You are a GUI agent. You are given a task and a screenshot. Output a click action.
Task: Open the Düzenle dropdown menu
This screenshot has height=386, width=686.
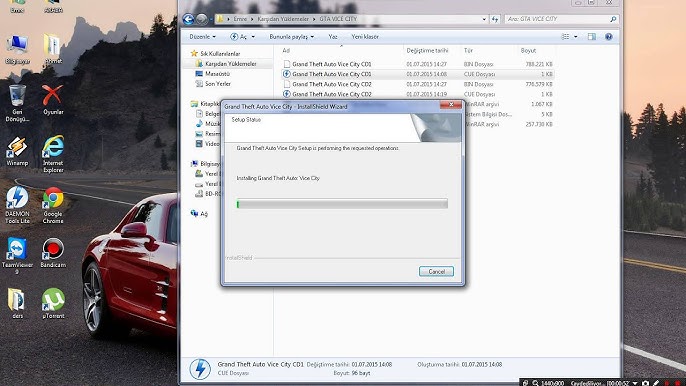pos(203,37)
